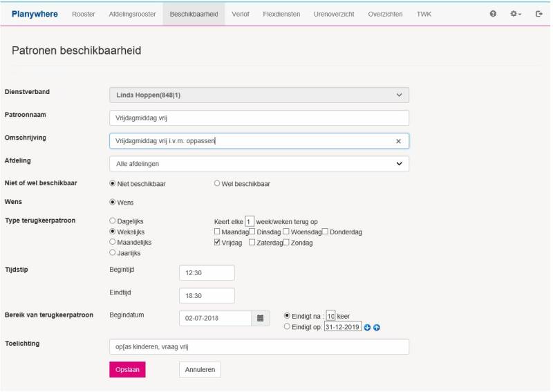Select the Wel beschikbaar radio button
The width and height of the screenshot is (553, 392).
tap(217, 184)
